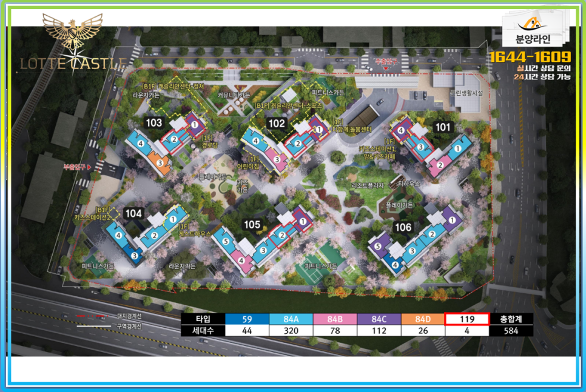This screenshot has width=586, height=392.
Task: Select building number label 102
Action: [277, 123]
